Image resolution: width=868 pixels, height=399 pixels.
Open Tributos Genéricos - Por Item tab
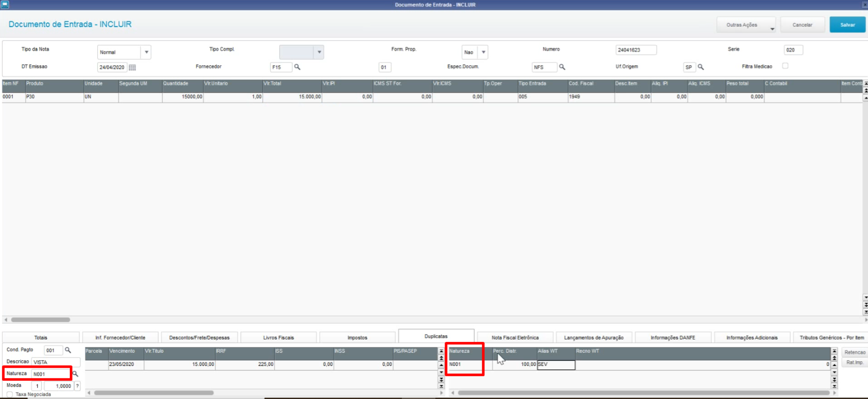[x=830, y=337]
